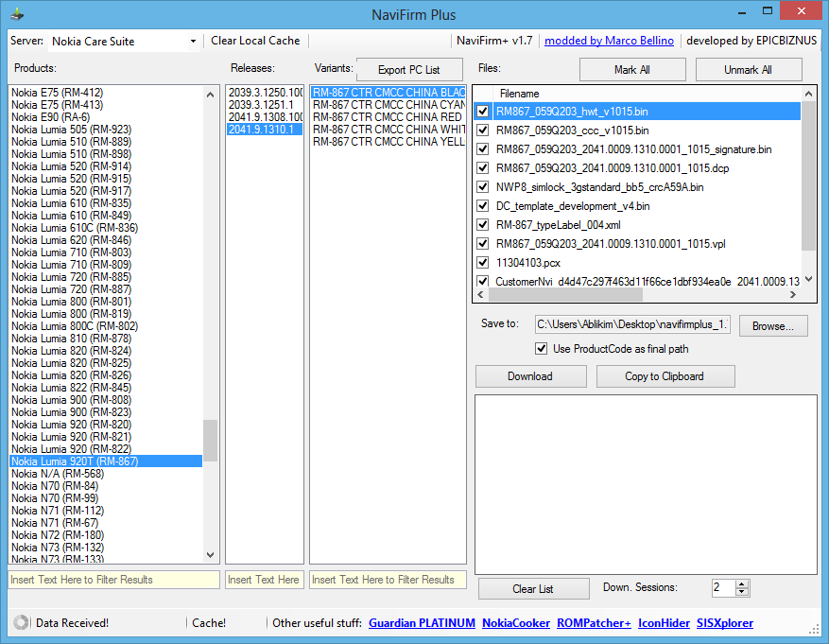Click the Filename column header
Screen dimensions: 829x644
(520, 94)
